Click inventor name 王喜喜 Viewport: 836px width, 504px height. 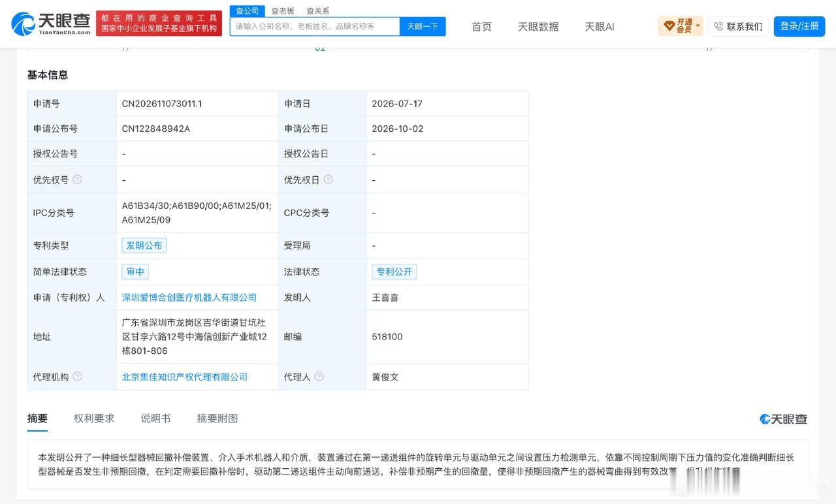pos(385,298)
